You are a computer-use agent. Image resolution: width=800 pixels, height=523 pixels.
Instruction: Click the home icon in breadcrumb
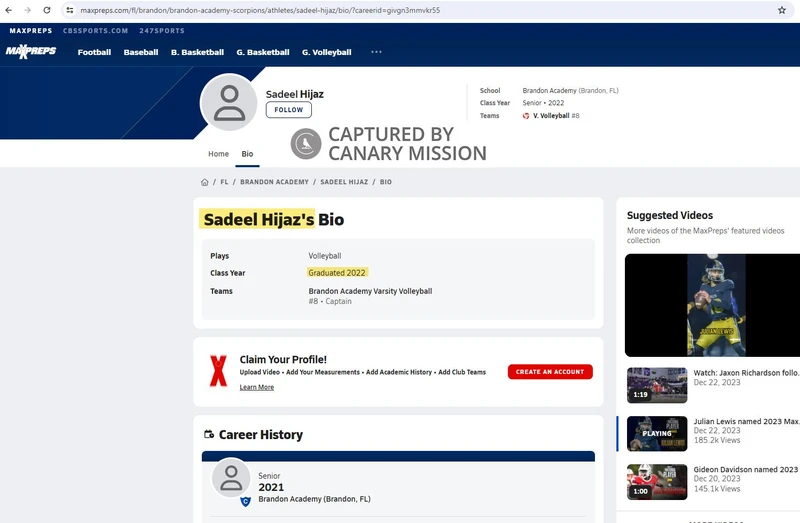tap(205, 183)
